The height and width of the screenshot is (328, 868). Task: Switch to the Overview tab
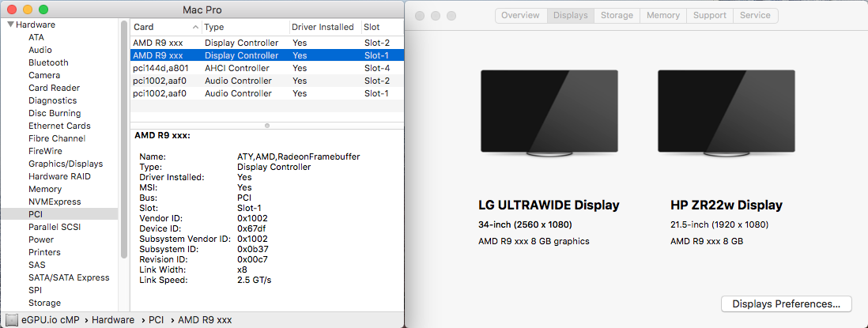(520, 16)
